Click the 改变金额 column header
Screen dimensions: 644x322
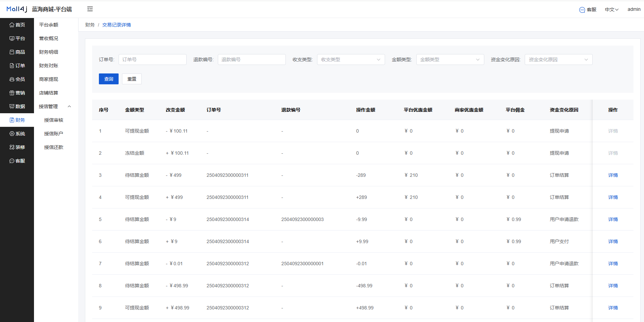175,110
